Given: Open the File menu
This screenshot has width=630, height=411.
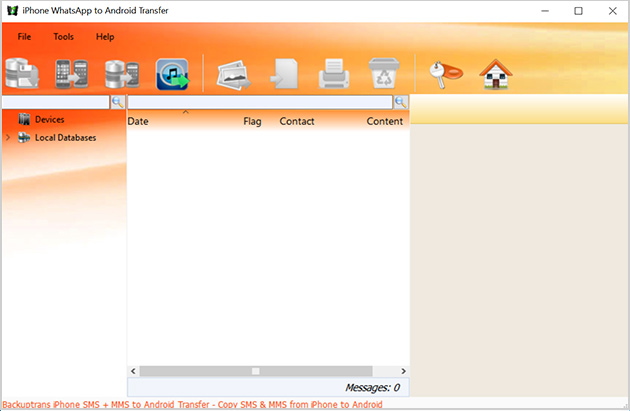Looking at the screenshot, I should tap(24, 37).
